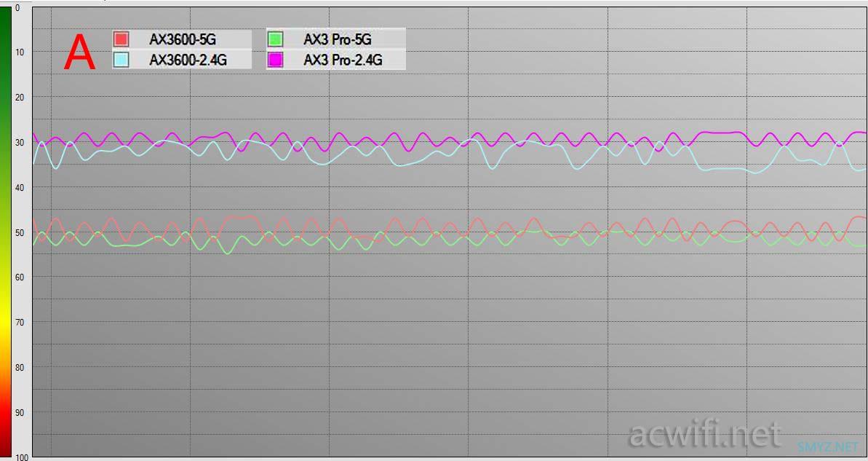Select the AX3600-5G legend label
868x461 pixels.
point(183,39)
